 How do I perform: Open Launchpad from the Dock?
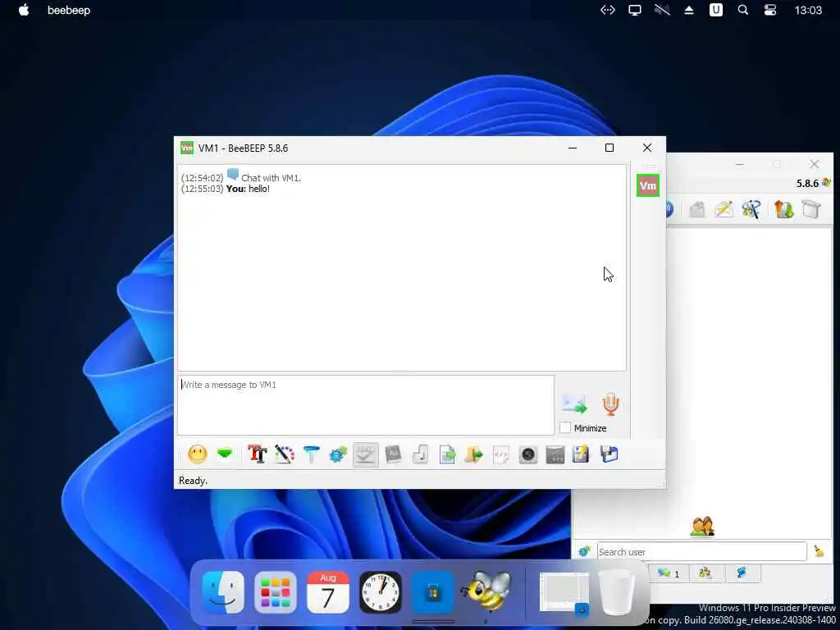276,592
